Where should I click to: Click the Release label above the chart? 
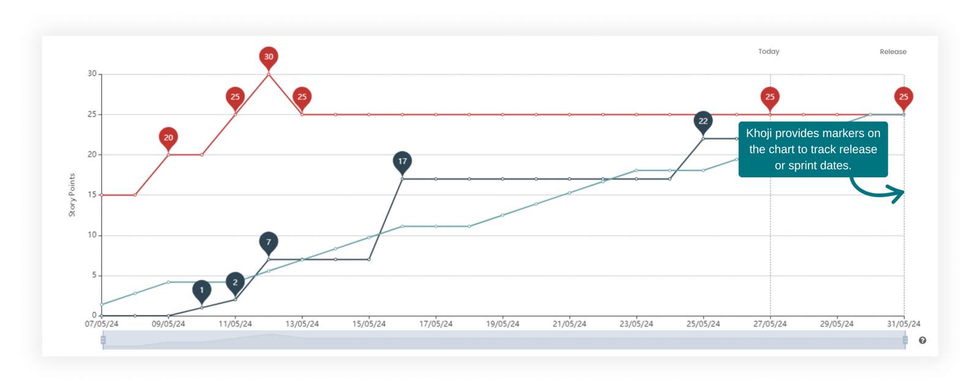893,52
